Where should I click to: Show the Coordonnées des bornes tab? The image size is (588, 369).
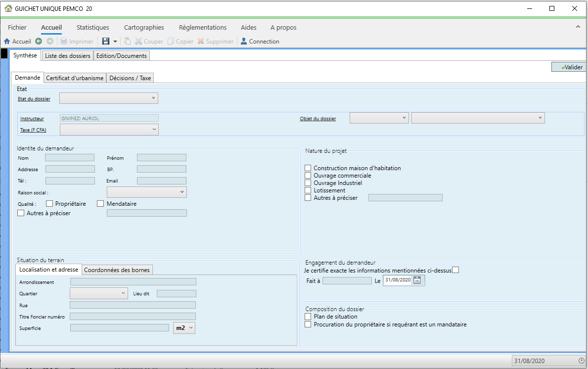coord(117,270)
